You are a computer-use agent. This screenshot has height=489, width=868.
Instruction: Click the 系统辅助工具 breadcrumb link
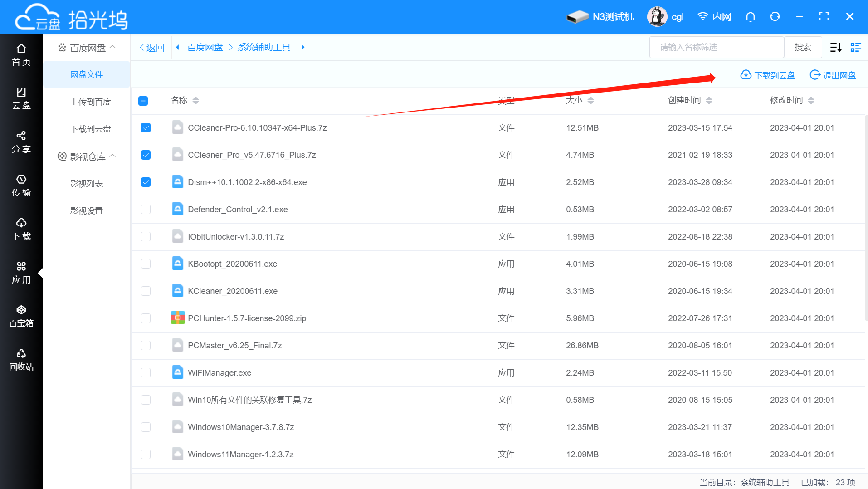(264, 47)
